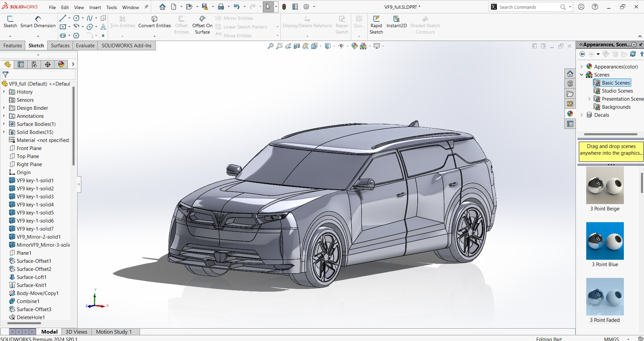The width and height of the screenshot is (644, 341).
Task: Select the Text sketch tool
Action: click(103, 27)
